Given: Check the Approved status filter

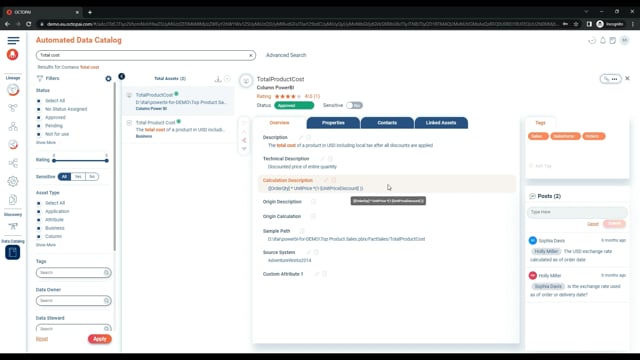Looking at the screenshot, I should point(39,118).
